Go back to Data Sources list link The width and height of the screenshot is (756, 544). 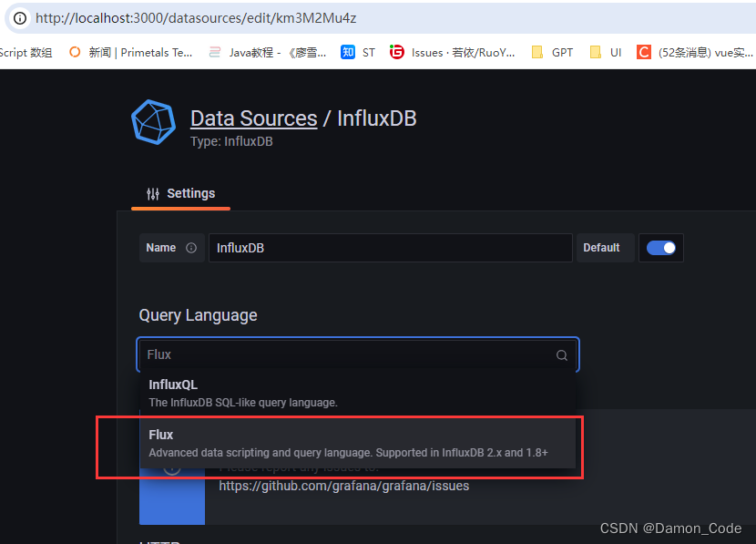[x=253, y=118]
